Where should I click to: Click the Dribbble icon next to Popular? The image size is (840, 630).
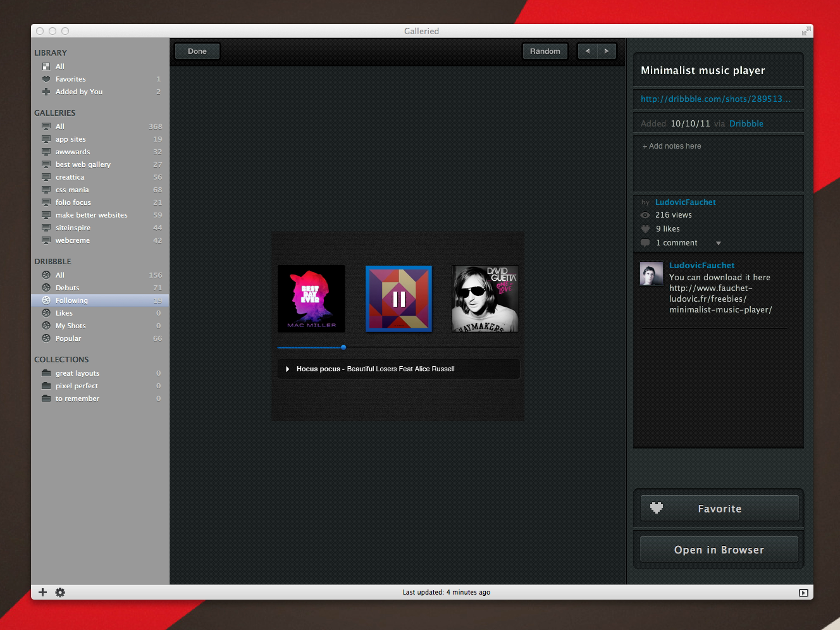46,338
